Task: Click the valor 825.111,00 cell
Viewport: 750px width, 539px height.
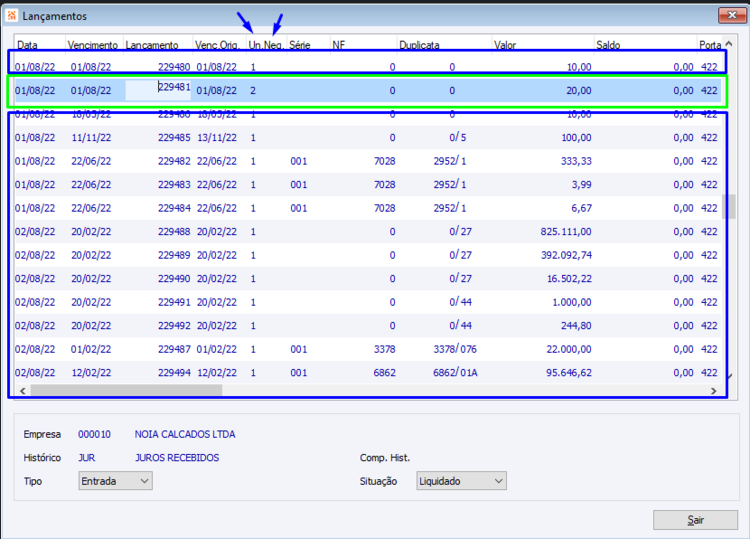Action: point(566,231)
